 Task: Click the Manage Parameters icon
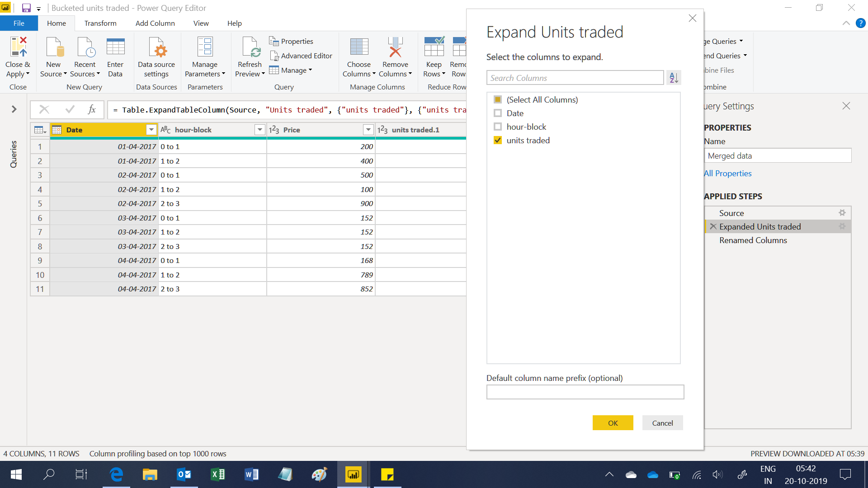pyautogui.click(x=205, y=47)
